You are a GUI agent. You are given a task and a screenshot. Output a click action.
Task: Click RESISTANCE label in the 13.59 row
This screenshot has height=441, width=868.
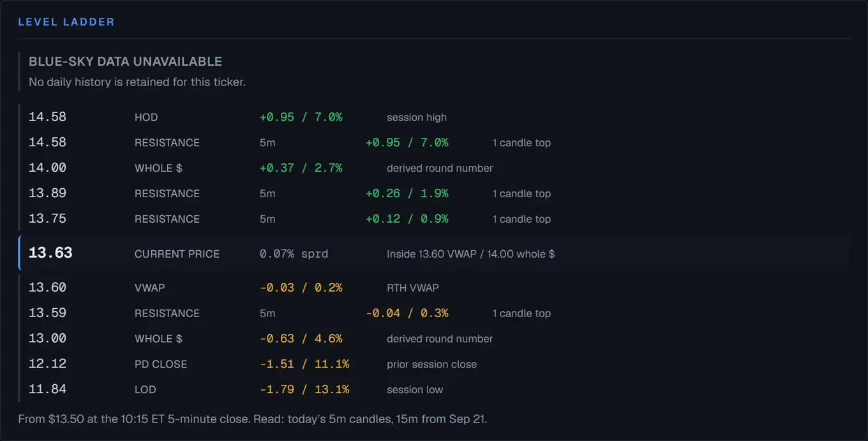pyautogui.click(x=167, y=314)
